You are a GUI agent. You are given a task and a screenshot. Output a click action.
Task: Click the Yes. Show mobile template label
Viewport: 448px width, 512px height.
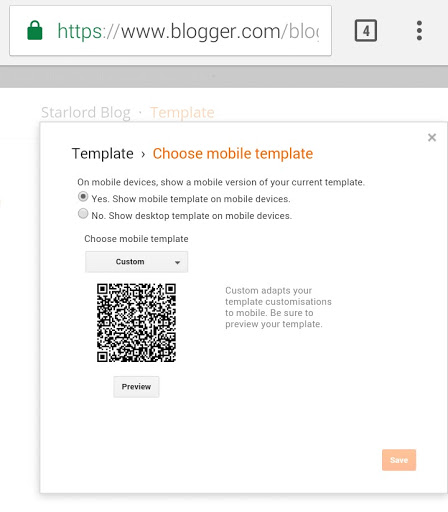pos(191,199)
